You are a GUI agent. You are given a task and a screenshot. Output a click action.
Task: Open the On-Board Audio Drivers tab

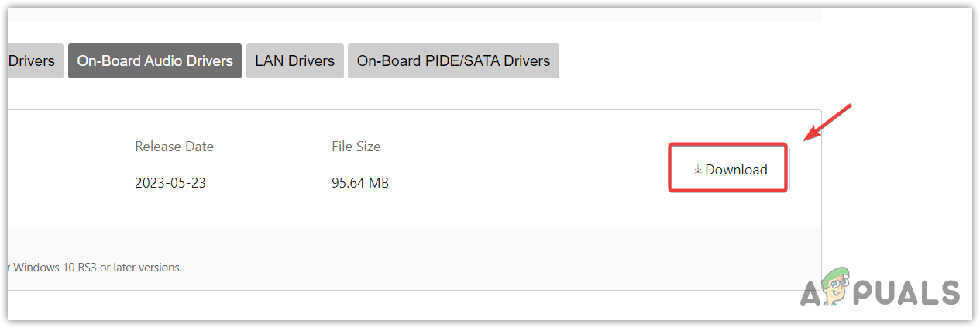[x=155, y=60]
